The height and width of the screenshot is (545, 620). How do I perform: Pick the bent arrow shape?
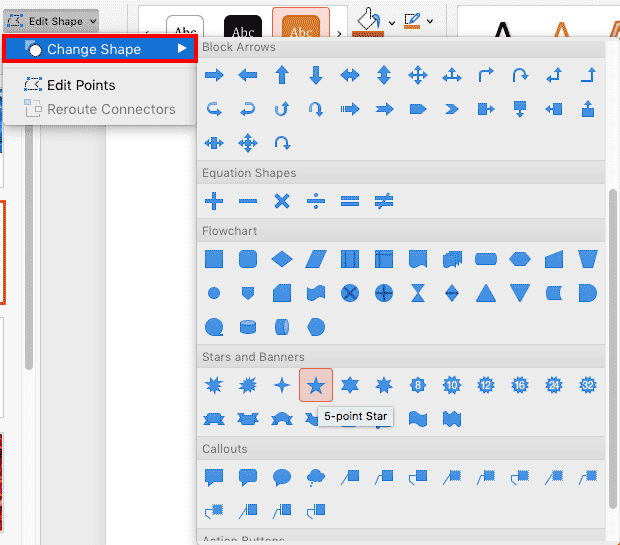pos(486,75)
